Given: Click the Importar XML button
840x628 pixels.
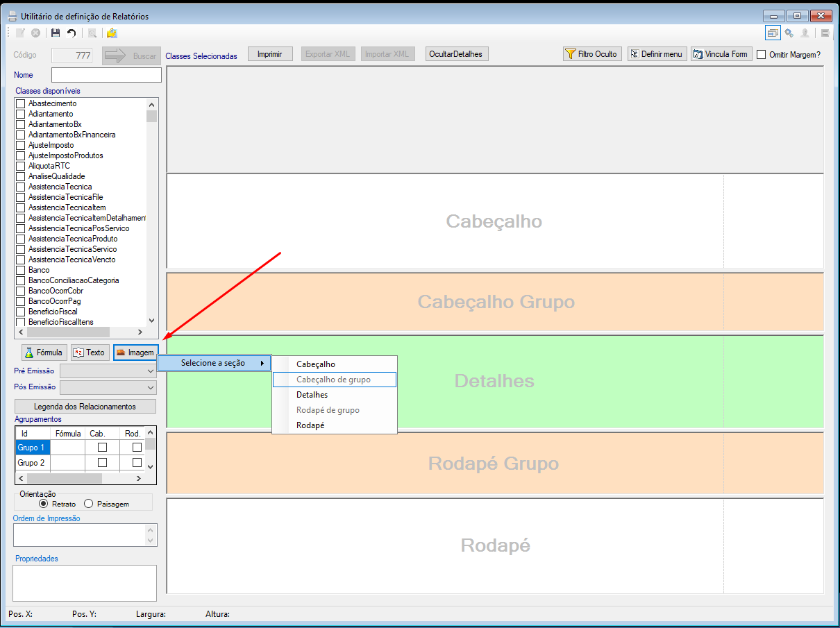Looking at the screenshot, I should point(387,54).
